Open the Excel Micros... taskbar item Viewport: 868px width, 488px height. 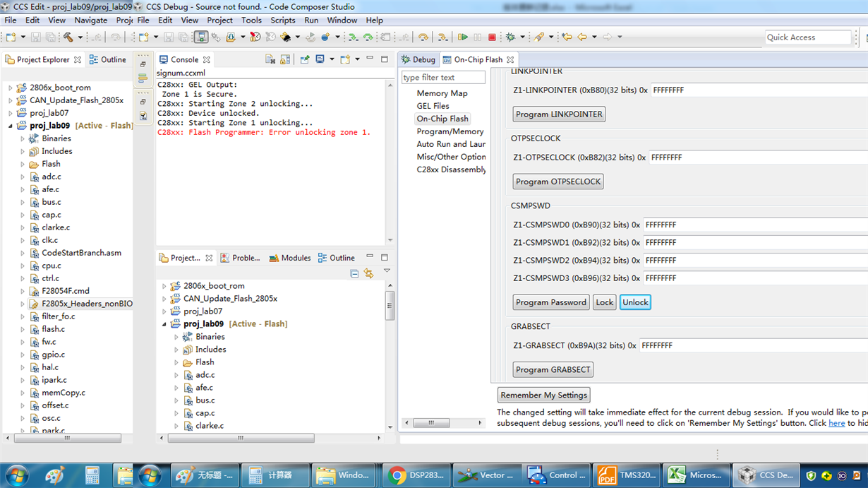(x=697, y=475)
